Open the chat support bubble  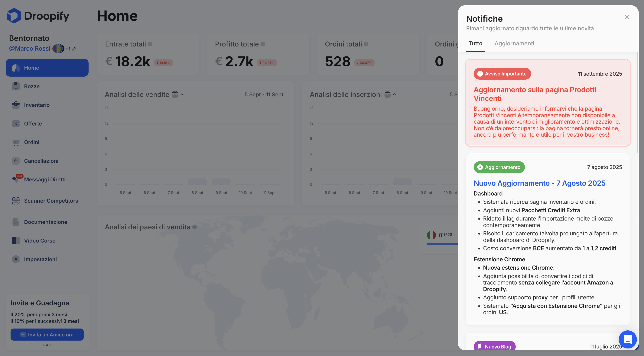(627, 339)
